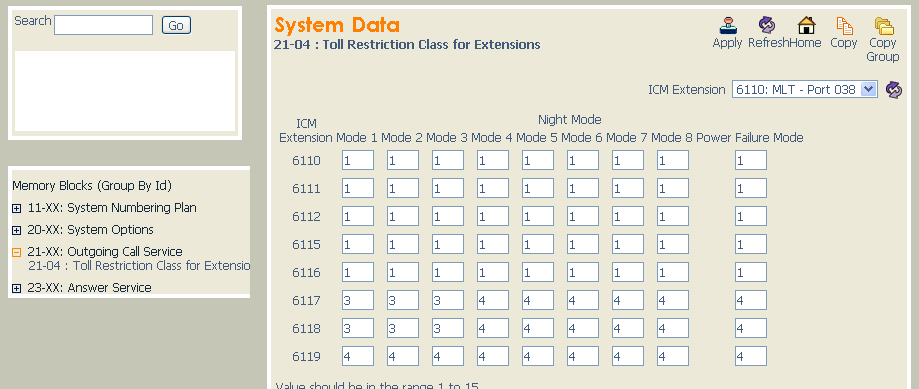Click Mode 5 field for extension 6111

point(538,189)
